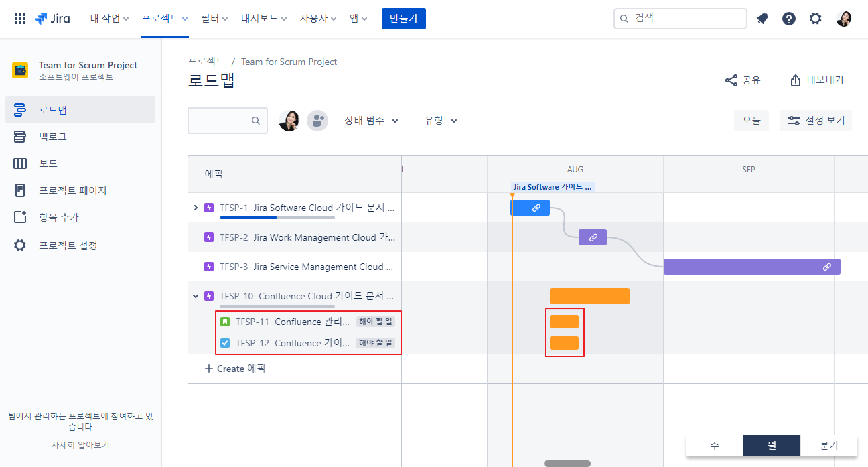Switch timeline to quarter (분기) view
The width and height of the screenshot is (868, 467).
click(x=828, y=446)
